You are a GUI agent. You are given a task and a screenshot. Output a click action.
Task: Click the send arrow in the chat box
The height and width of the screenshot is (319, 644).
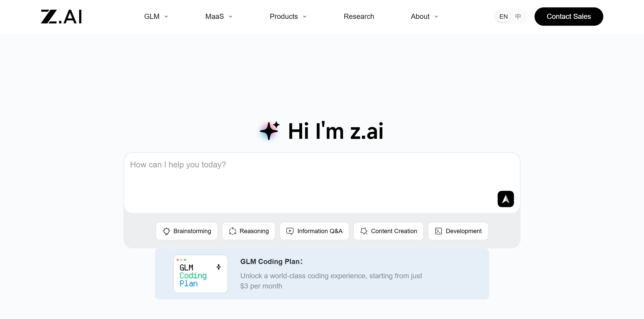click(506, 199)
